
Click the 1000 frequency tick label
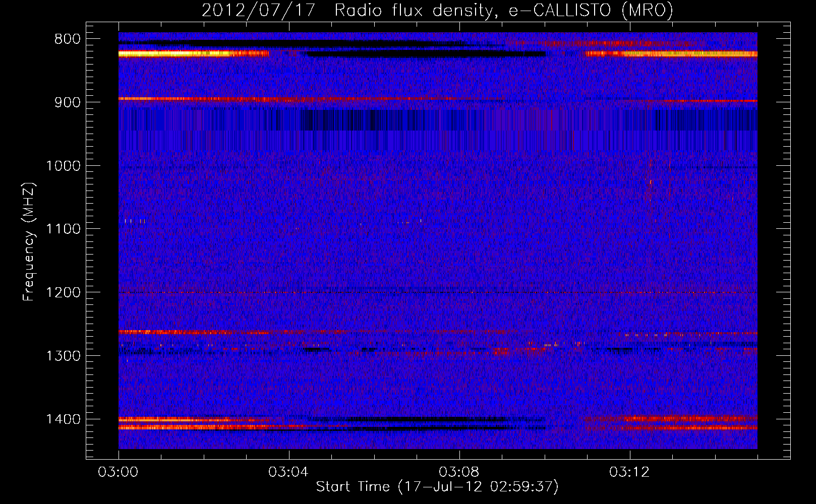tap(63, 166)
